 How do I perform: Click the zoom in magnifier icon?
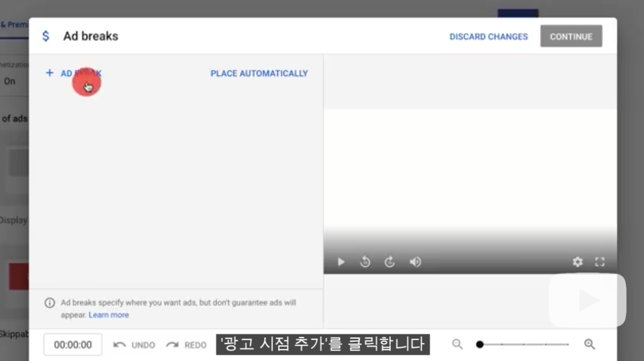pyautogui.click(x=590, y=344)
